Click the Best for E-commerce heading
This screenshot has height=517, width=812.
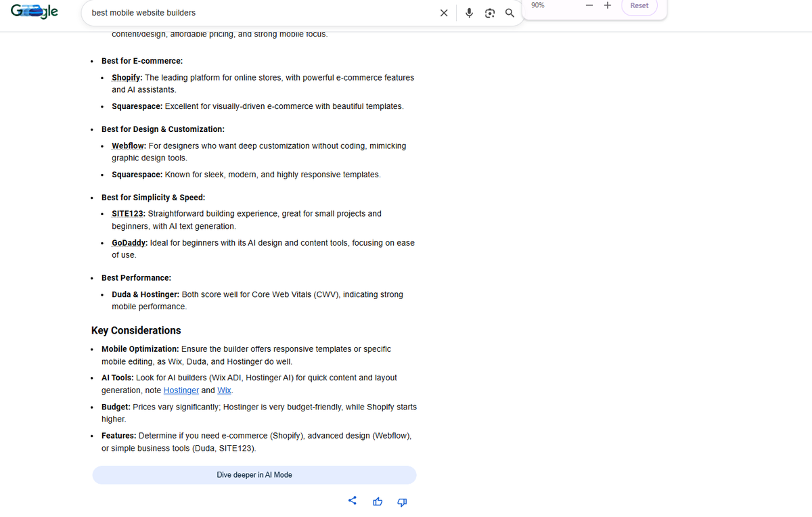(x=142, y=61)
